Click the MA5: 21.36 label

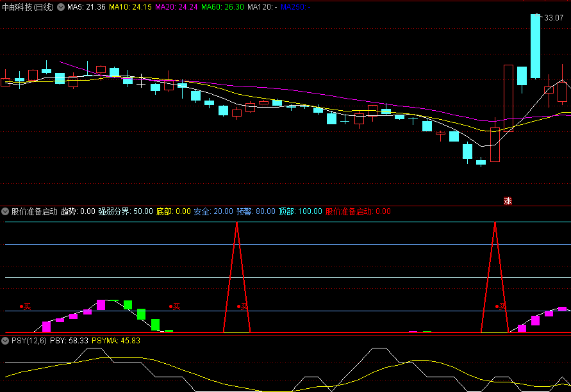[87, 7]
